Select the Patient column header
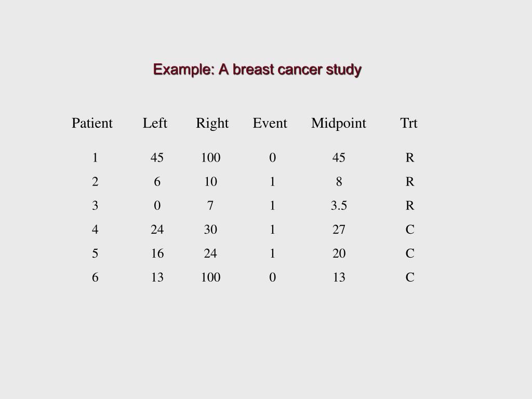The width and height of the screenshot is (532, 399). click(x=92, y=123)
